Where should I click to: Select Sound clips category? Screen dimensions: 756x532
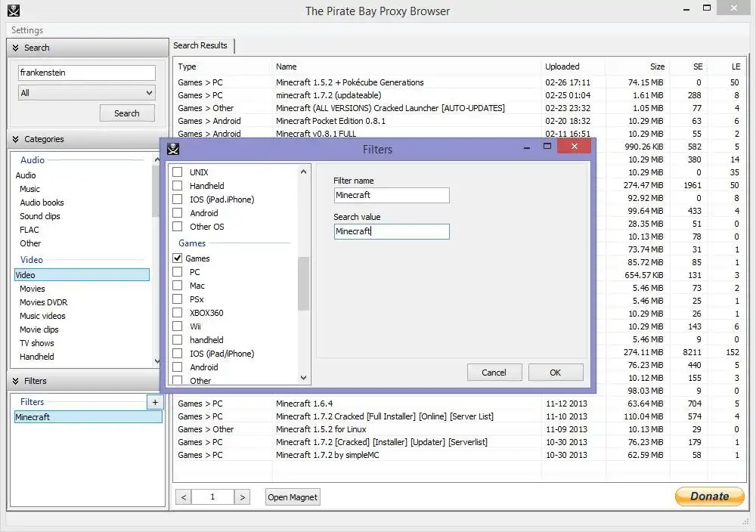pyautogui.click(x=40, y=216)
